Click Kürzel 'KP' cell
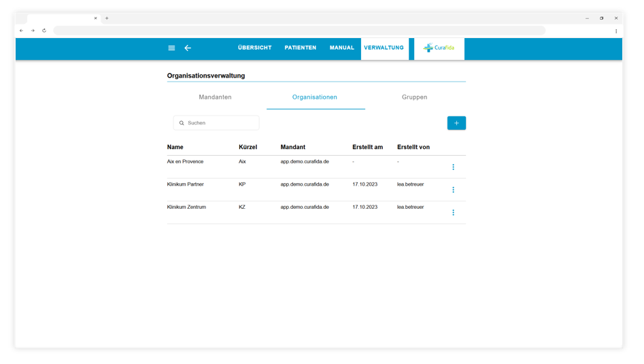644x364 pixels. tap(242, 184)
